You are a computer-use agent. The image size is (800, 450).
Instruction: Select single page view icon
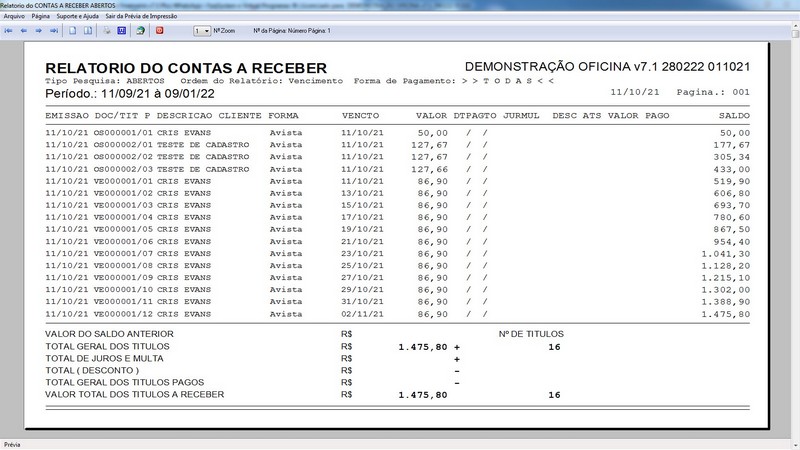[72, 31]
